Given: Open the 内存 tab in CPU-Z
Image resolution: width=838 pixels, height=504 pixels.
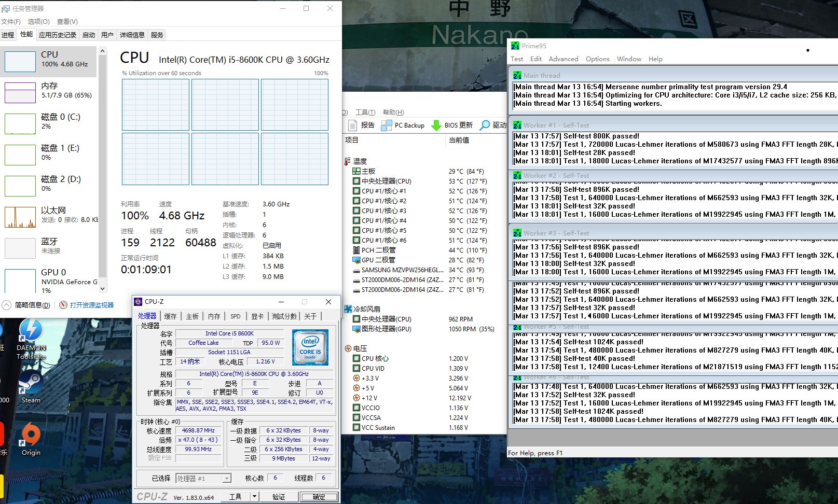Looking at the screenshot, I should click(x=214, y=316).
